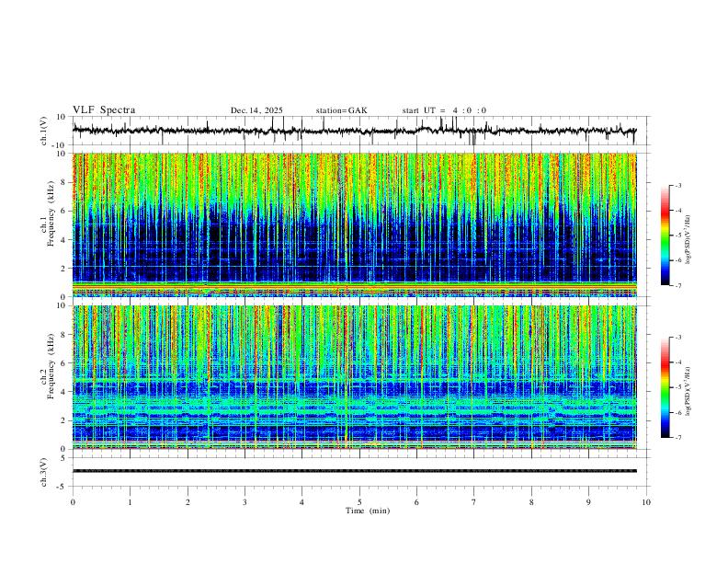This screenshot has height=563, width=728.
Task: Click the ch.2 spectrogram color bar
Action: click(x=665, y=387)
